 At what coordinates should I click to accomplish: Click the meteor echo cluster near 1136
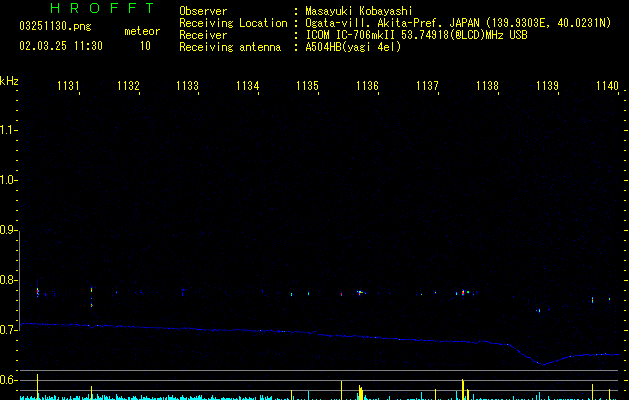coord(361,292)
